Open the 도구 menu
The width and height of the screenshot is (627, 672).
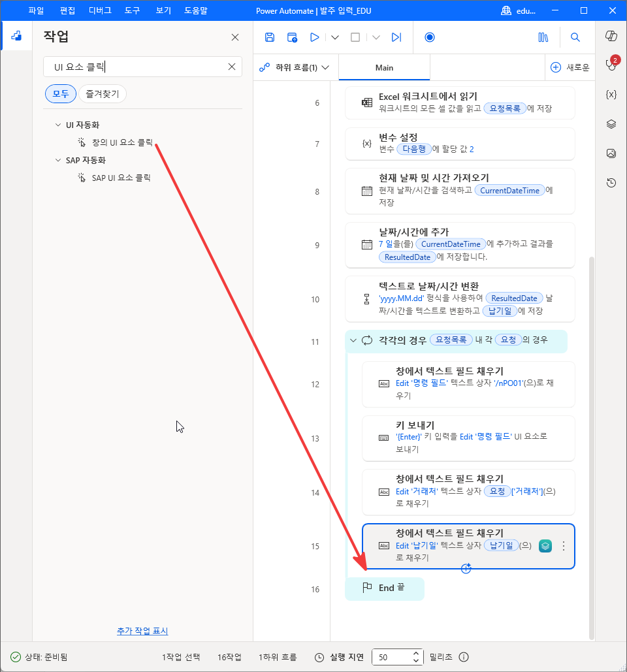(133, 10)
